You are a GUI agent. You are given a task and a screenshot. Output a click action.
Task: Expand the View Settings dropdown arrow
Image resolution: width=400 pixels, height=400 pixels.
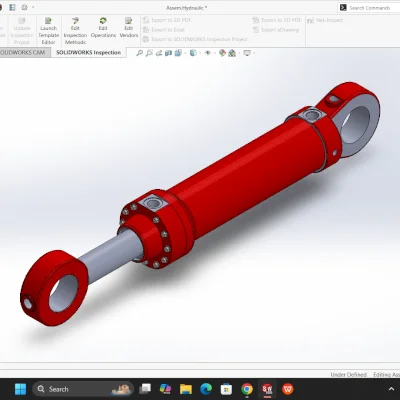254,53
